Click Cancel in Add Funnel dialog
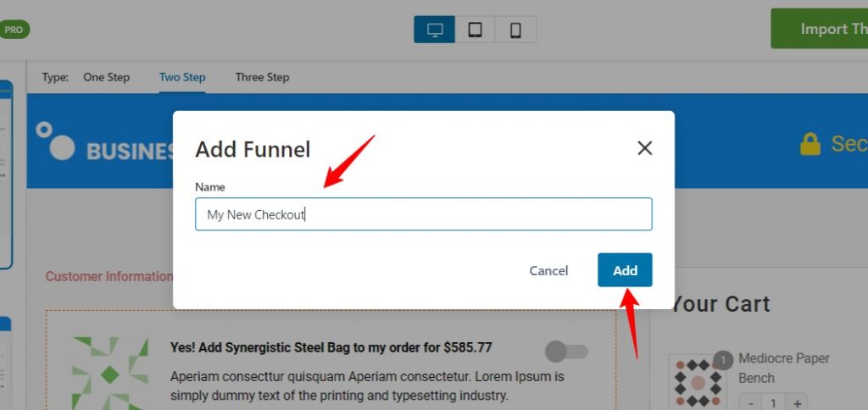Image resolution: width=868 pixels, height=410 pixels. click(x=548, y=270)
